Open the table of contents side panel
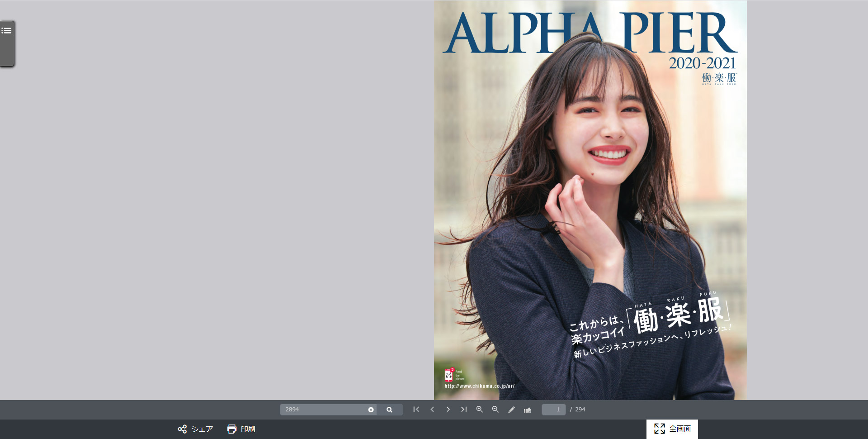The height and width of the screenshot is (439, 868). [7, 43]
